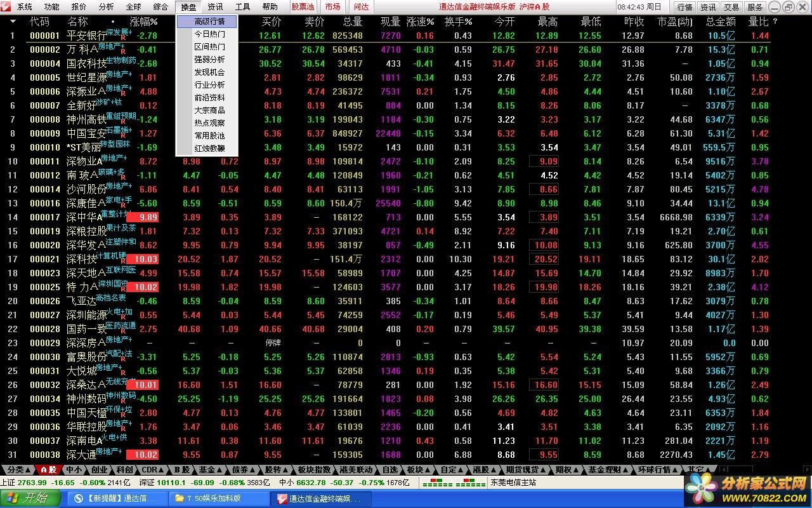Open the 报价 menu
This screenshot has width=812, height=508.
79,7
